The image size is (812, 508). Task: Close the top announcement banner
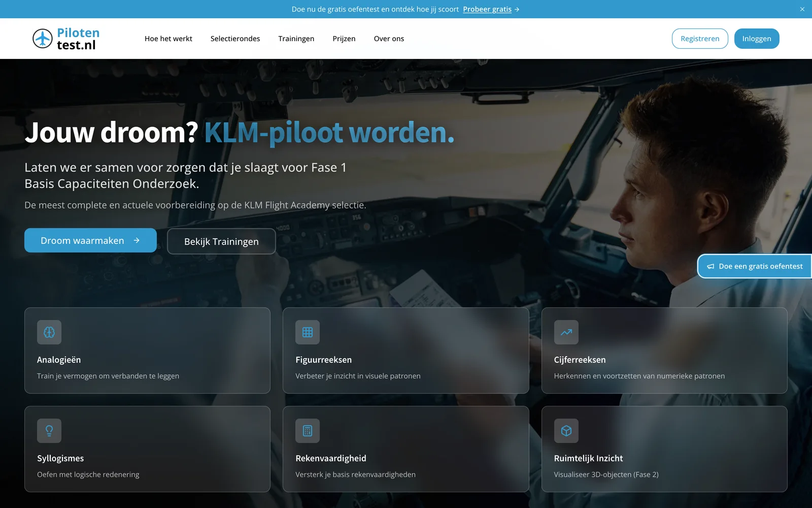(x=802, y=9)
